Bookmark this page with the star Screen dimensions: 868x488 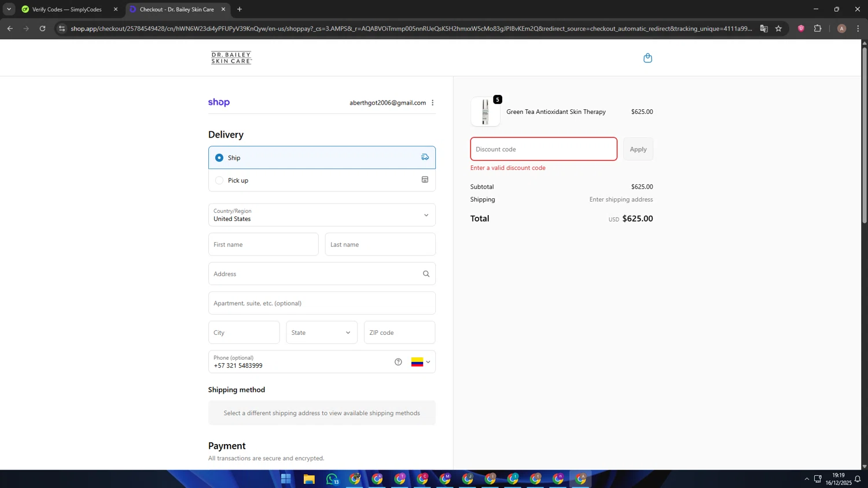click(778, 28)
